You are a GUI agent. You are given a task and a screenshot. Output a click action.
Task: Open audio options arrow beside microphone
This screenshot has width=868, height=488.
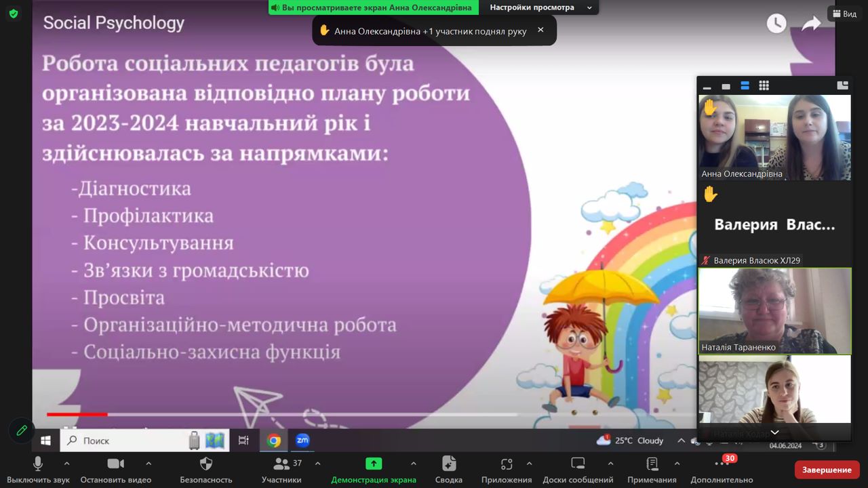pos(66,464)
